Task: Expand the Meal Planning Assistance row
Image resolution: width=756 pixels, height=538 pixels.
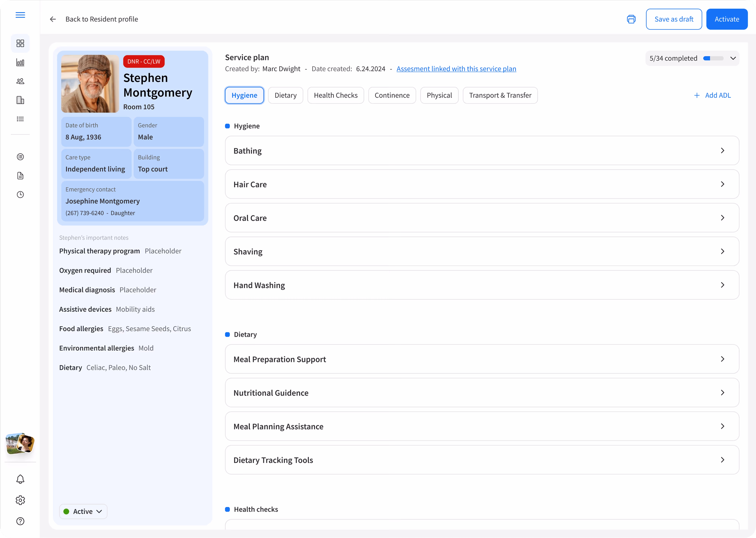Action: [x=482, y=426]
